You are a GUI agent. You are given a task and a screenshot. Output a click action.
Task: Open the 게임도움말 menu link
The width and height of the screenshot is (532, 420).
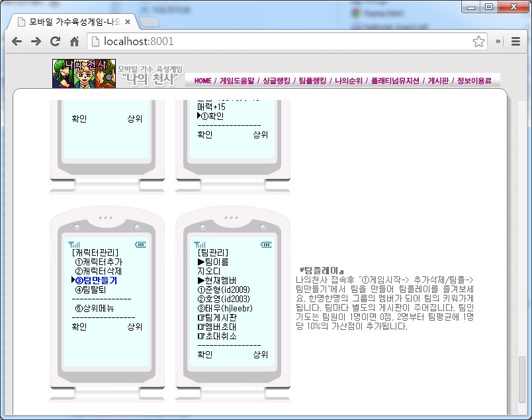(x=238, y=81)
